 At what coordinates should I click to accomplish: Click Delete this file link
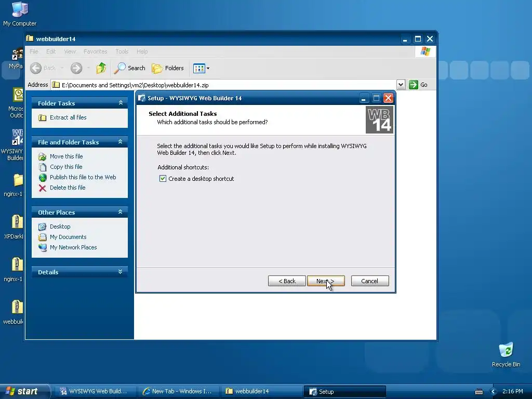tap(68, 188)
